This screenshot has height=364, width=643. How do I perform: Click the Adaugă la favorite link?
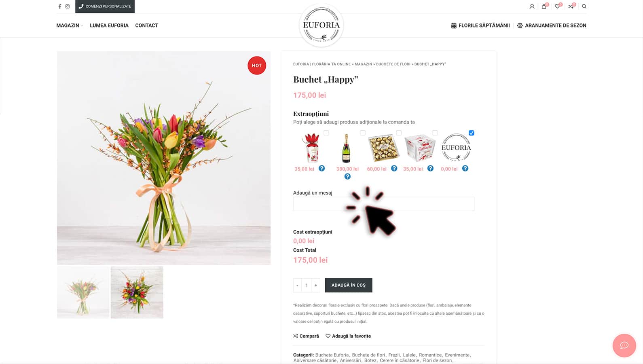[348, 336]
